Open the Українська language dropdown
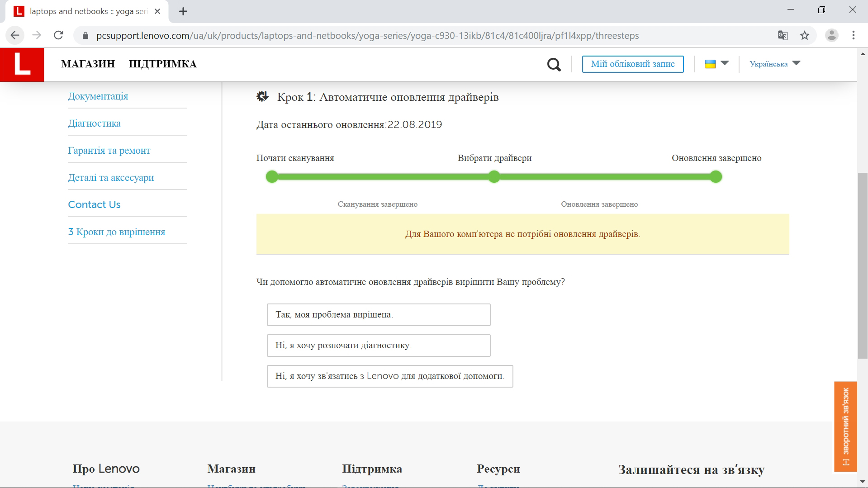 [775, 64]
